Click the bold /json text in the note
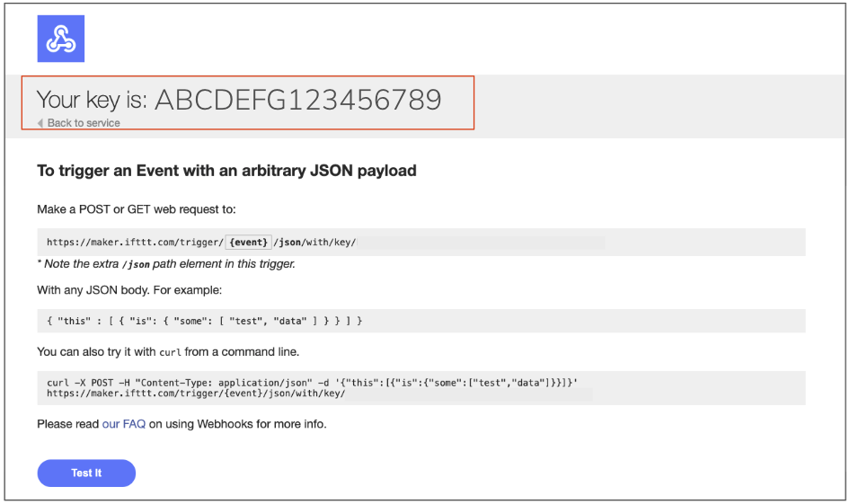This screenshot has width=850, height=504. tap(137, 264)
